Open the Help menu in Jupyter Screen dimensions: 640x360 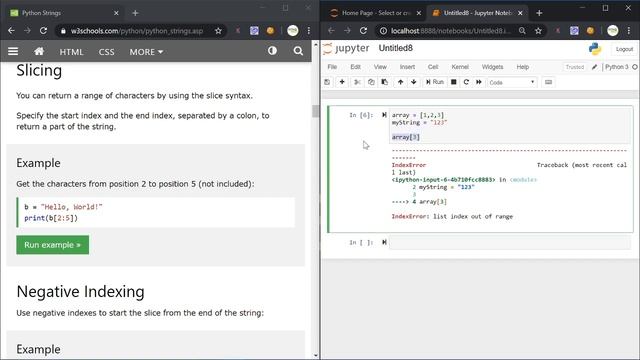pyautogui.click(x=522, y=67)
